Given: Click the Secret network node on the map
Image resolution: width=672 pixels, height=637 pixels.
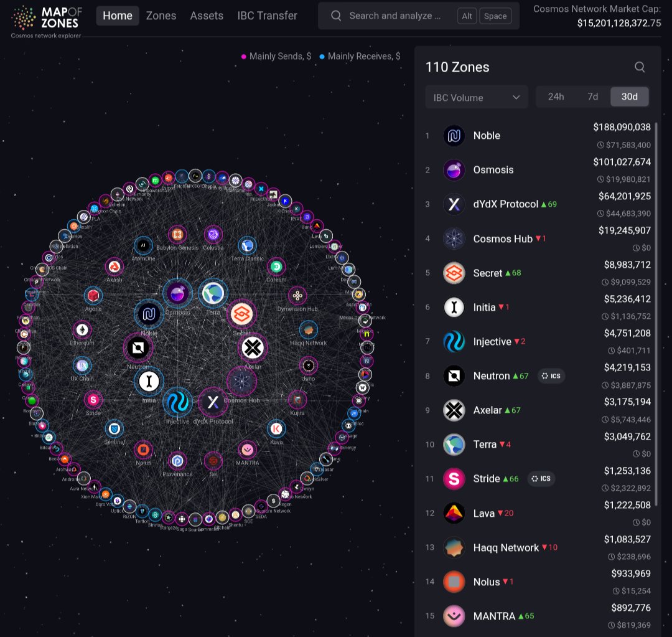Looking at the screenshot, I should (242, 314).
